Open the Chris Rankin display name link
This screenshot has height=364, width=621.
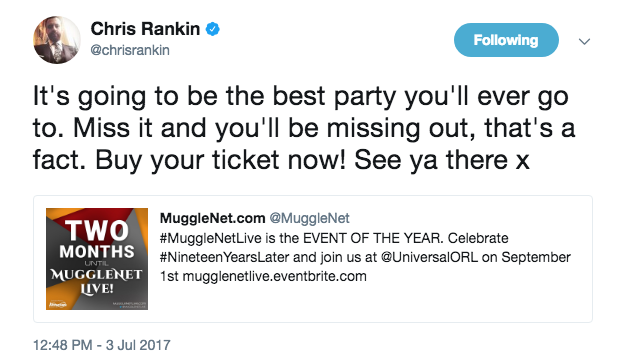point(145,29)
